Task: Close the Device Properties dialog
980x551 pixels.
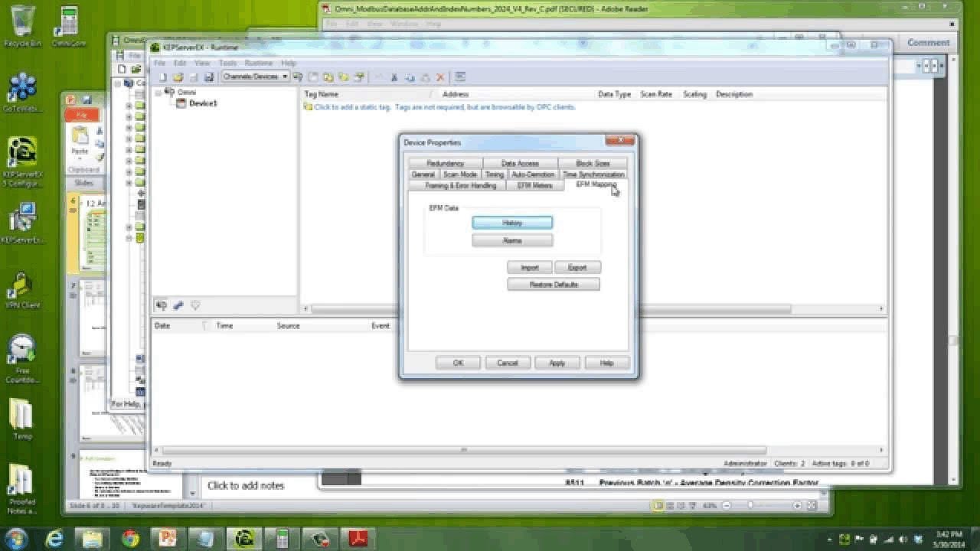Action: (x=619, y=141)
